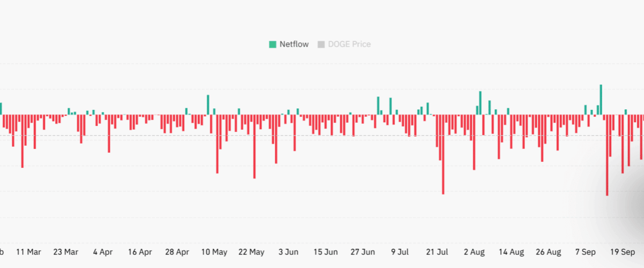Choose the 15 Jun axis label
The width and height of the screenshot is (644, 268).
(x=325, y=252)
